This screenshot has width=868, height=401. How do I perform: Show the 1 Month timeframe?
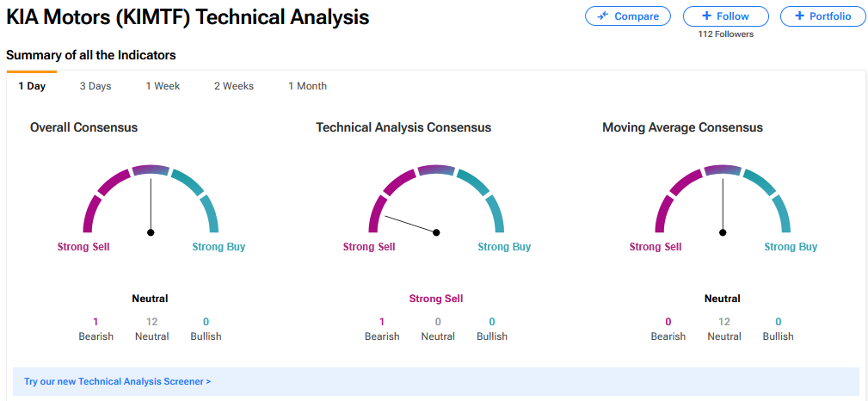[x=307, y=86]
